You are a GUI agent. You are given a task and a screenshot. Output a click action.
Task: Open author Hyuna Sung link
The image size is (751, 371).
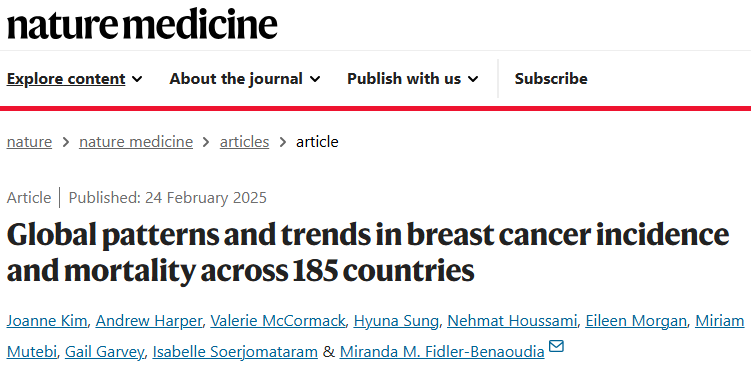click(x=396, y=321)
